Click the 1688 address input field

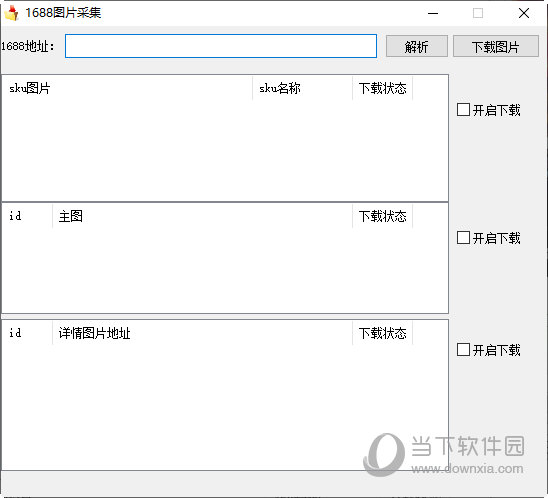221,46
